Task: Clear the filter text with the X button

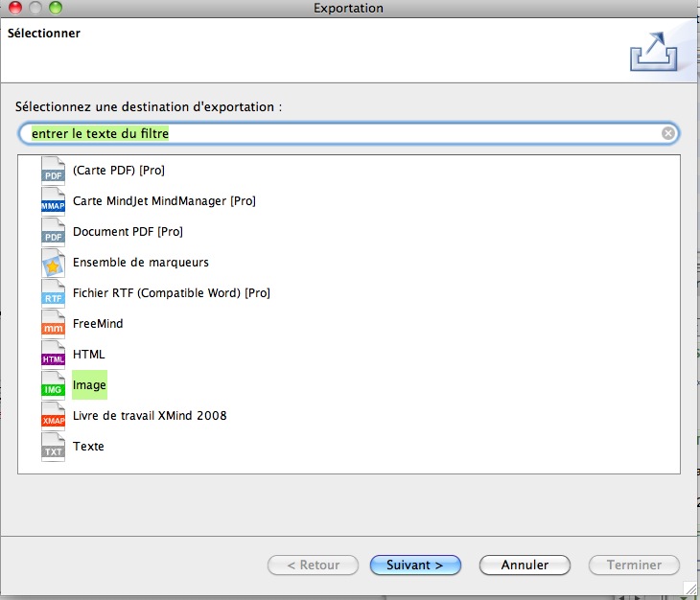Action: coord(668,134)
